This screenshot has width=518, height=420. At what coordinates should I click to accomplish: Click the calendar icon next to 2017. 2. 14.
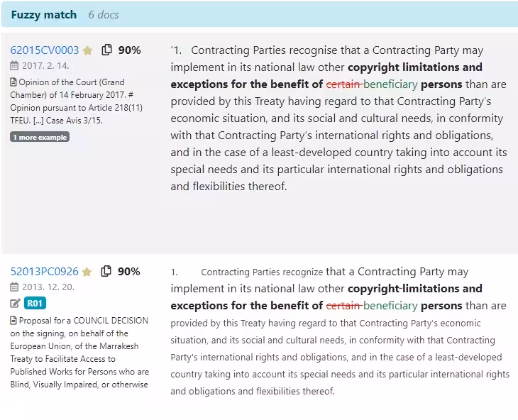(15, 66)
